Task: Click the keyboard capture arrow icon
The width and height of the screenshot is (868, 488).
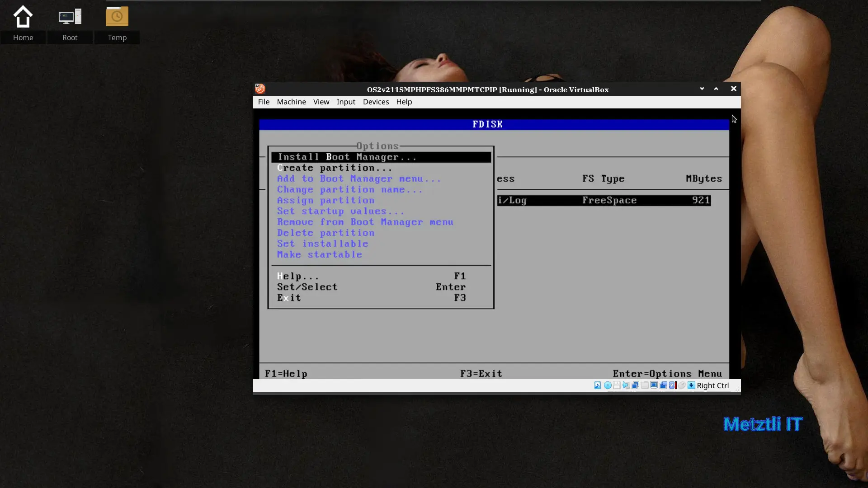Action: coord(691,385)
